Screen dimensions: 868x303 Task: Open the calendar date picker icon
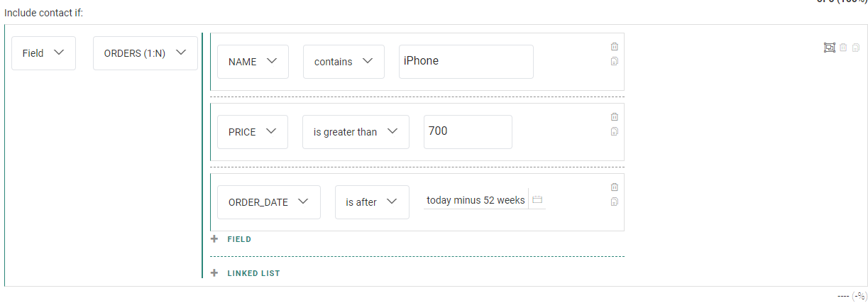click(537, 200)
